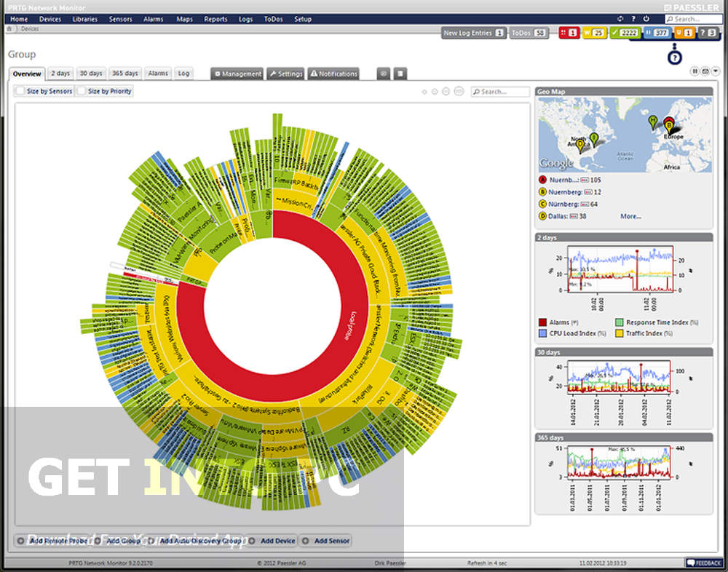The width and height of the screenshot is (728, 572).
Task: Toggle the Alarms legend red swatch
Action: click(542, 322)
